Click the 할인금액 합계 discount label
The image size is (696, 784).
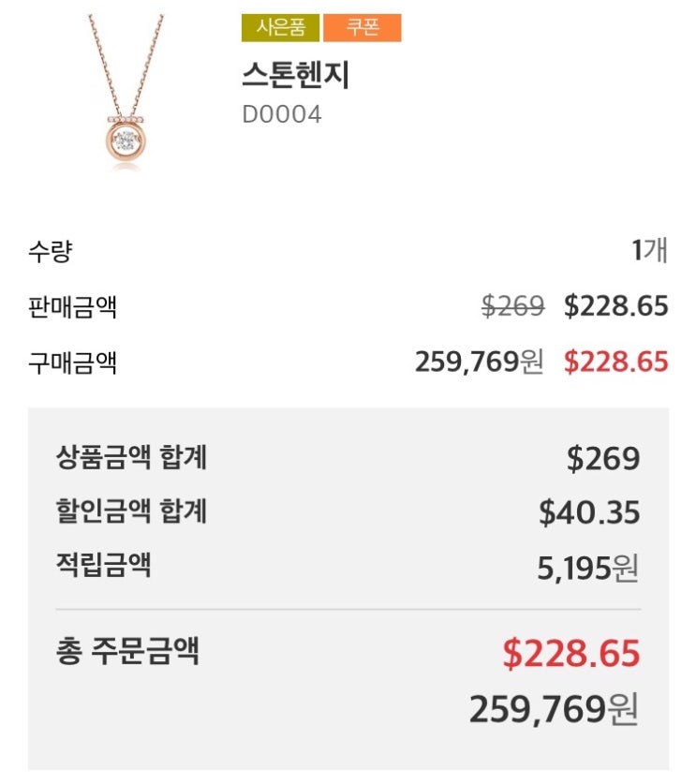click(x=131, y=511)
